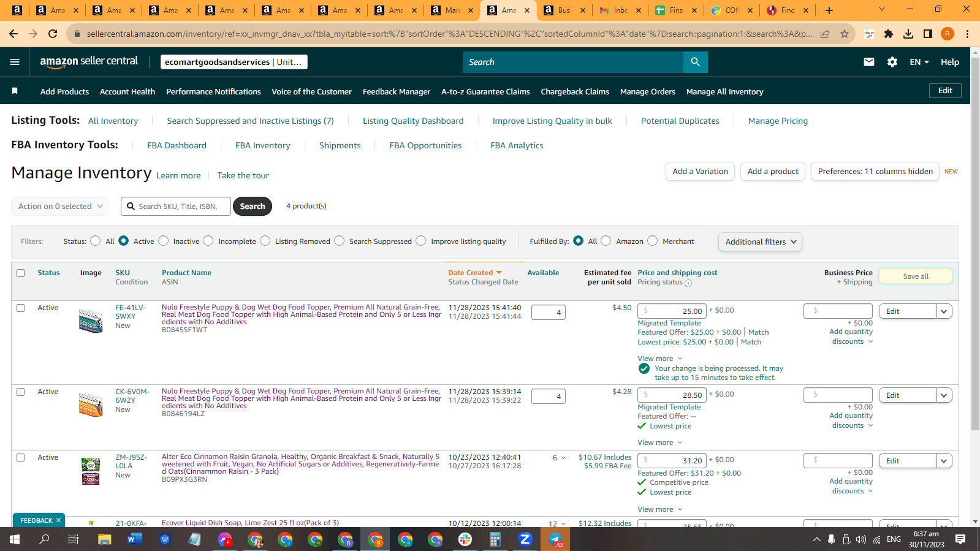Select the Search Suppressed status filter
Screen dimensions: 980x551
(340, 241)
